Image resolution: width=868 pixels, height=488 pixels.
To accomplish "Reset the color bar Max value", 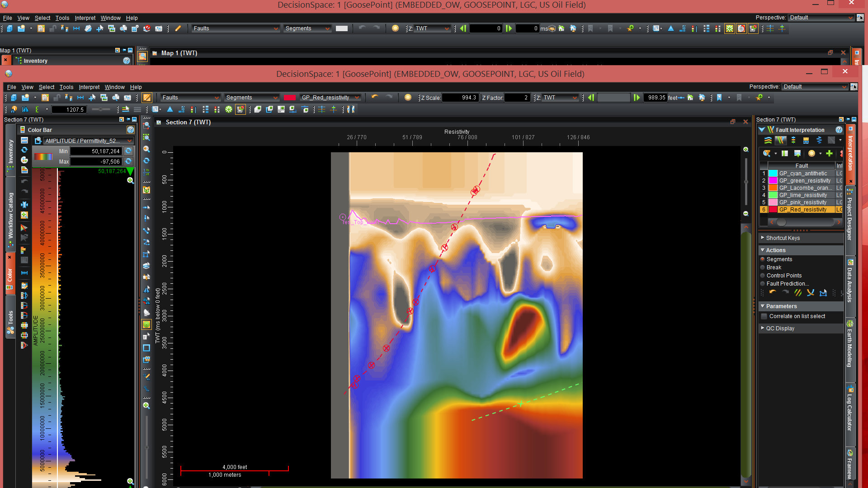I will pos(128,161).
